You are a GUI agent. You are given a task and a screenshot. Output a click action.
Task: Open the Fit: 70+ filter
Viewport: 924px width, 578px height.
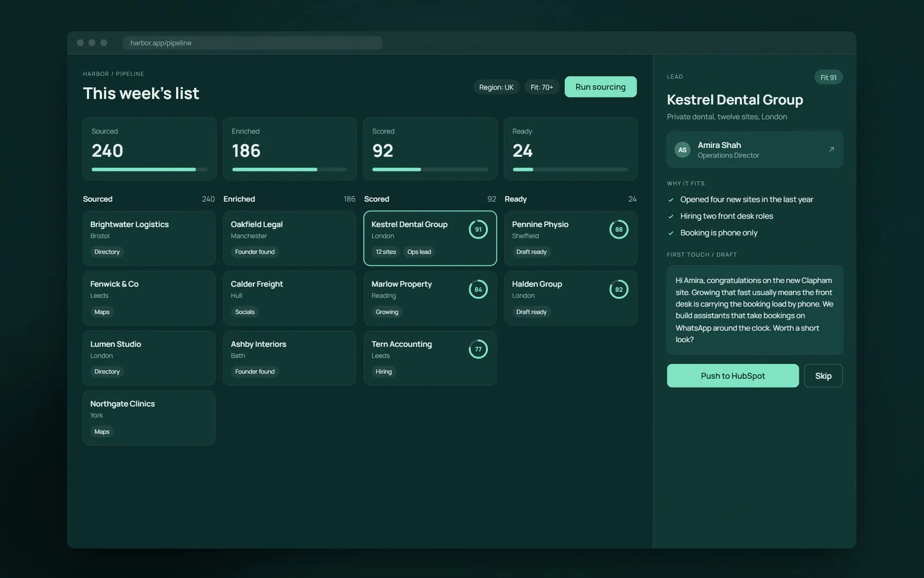coord(542,87)
